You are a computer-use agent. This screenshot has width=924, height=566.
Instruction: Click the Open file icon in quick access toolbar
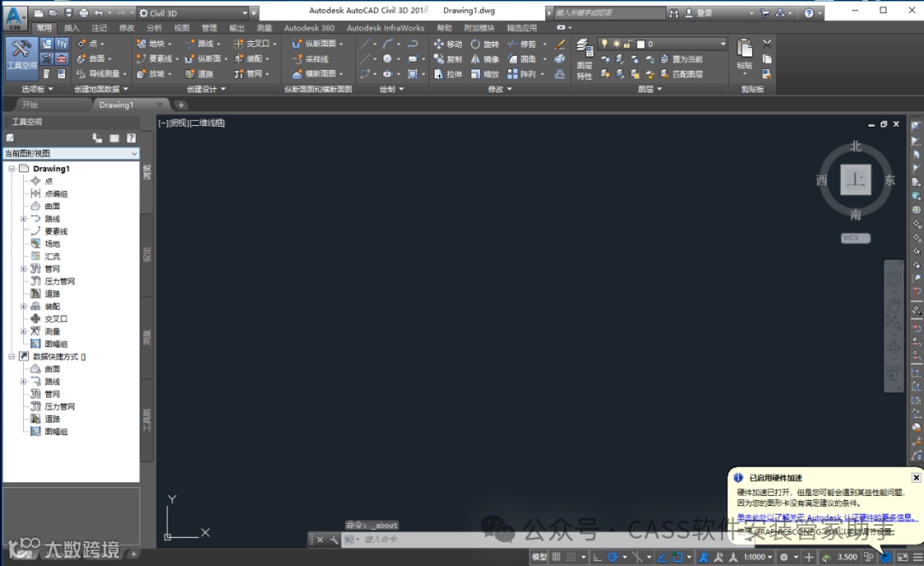[x=53, y=13]
